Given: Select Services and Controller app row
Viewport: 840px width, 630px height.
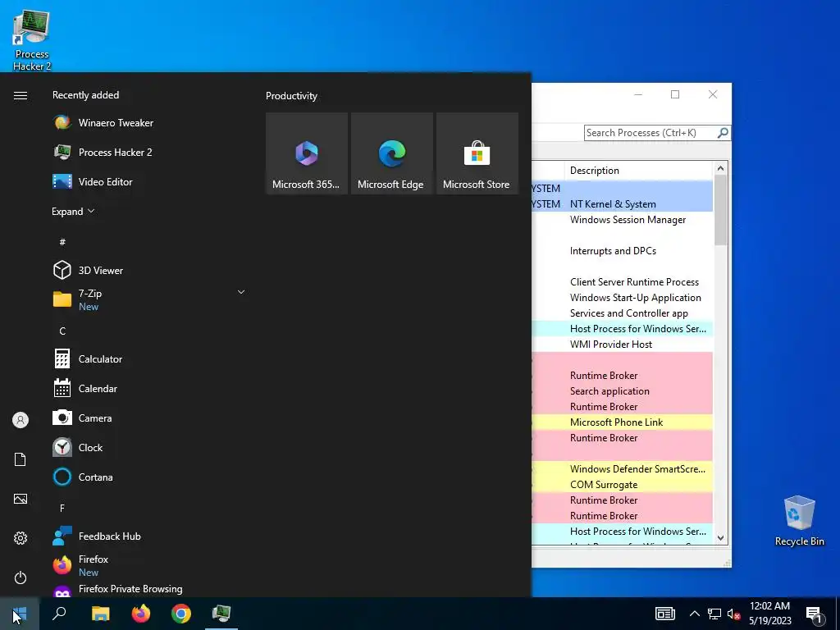Looking at the screenshot, I should tap(623, 313).
